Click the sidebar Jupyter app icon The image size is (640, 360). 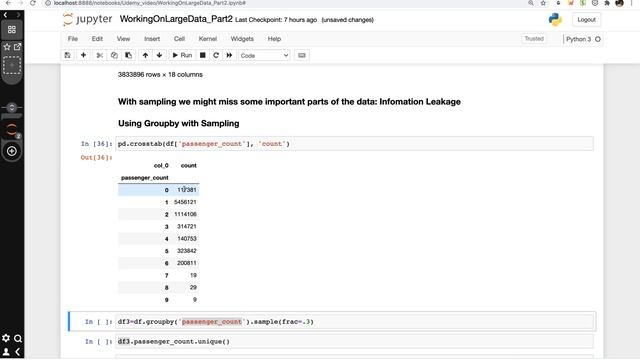12,130
